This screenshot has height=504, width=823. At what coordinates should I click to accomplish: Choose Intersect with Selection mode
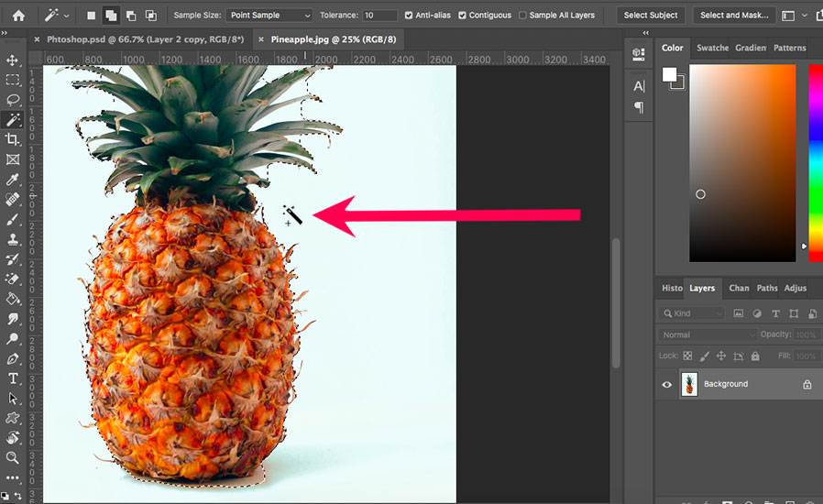150,16
